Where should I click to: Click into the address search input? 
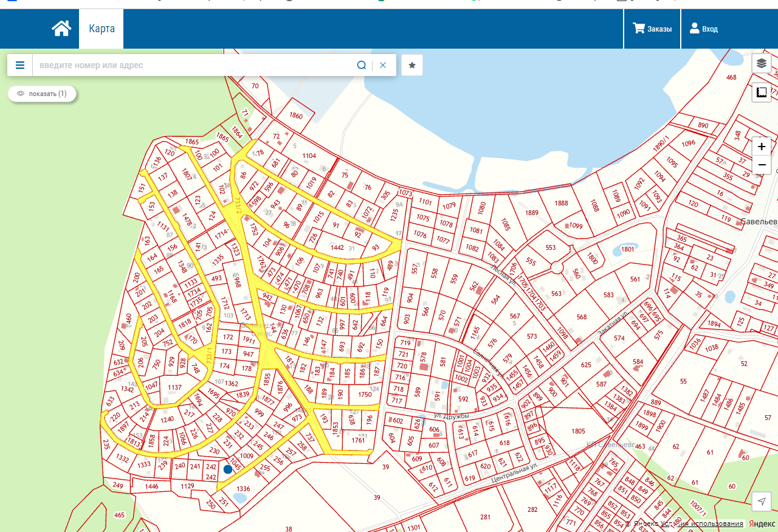coord(194,65)
